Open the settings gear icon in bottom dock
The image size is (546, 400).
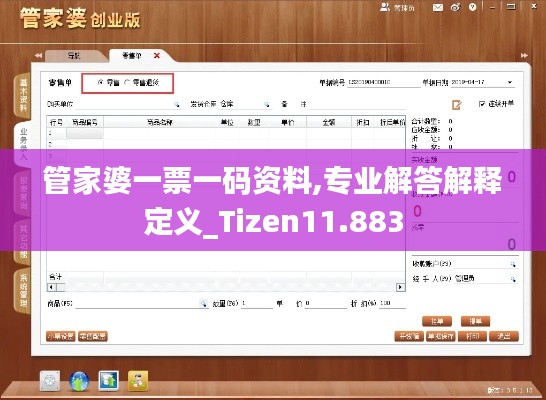[50, 381]
